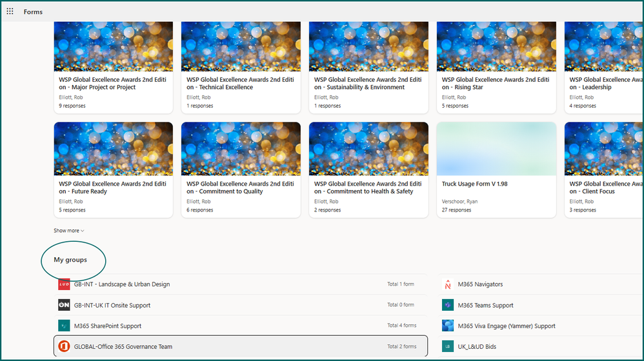
Task: Click the 'Total 4 forms' count text
Action: click(401, 326)
